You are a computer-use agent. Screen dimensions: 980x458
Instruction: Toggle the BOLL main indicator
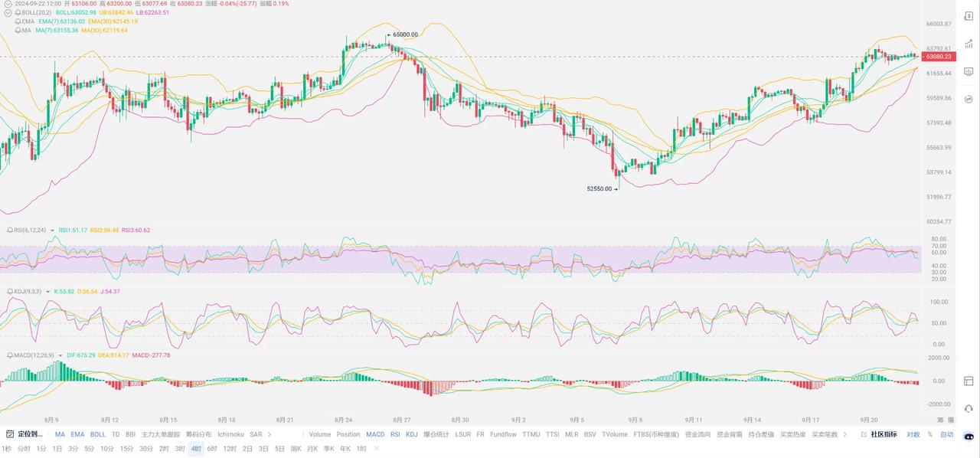point(98,434)
